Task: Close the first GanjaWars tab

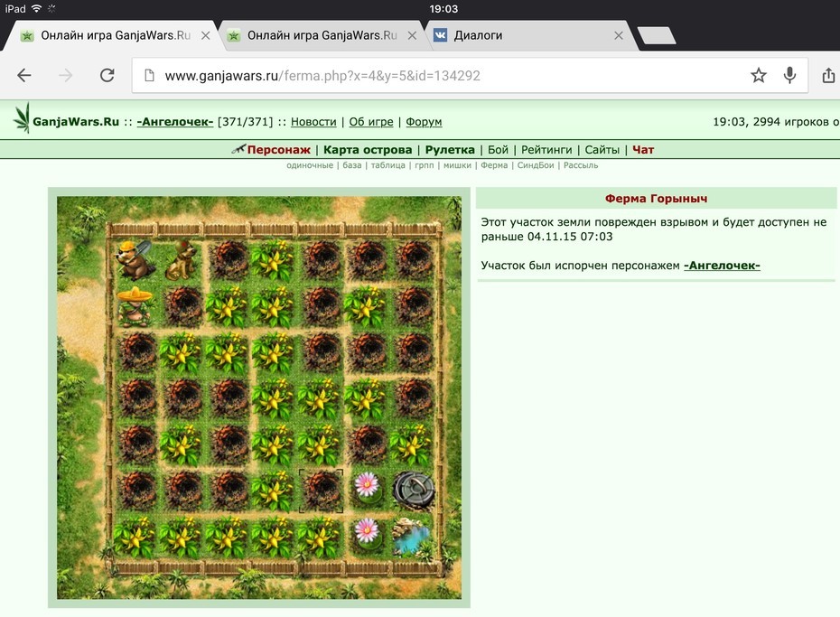Action: point(205,35)
